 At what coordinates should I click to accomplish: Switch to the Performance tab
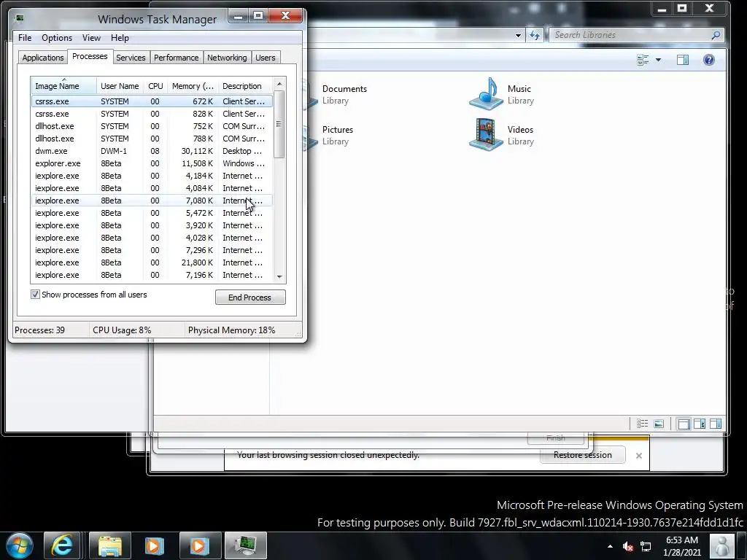(176, 58)
